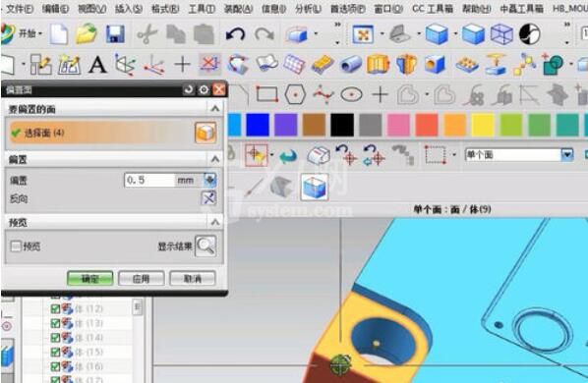Open the 单个面 selection filter dropdown
Screen dimensions: 588x383
[567, 154]
